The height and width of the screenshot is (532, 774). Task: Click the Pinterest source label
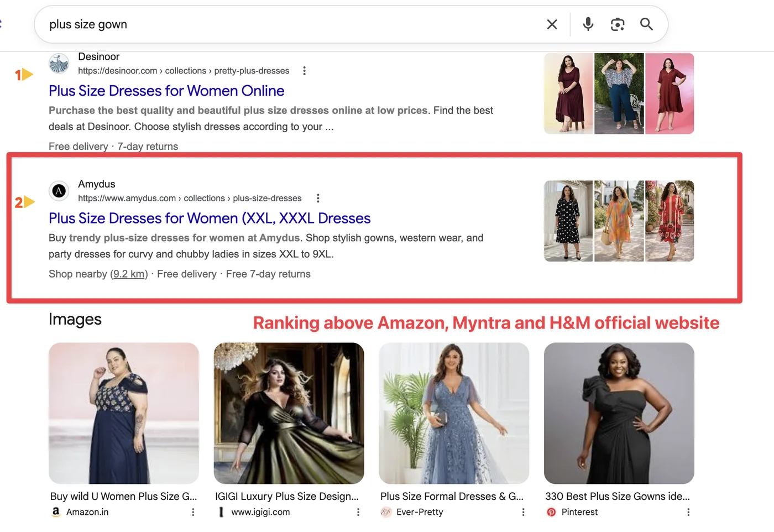(x=579, y=512)
